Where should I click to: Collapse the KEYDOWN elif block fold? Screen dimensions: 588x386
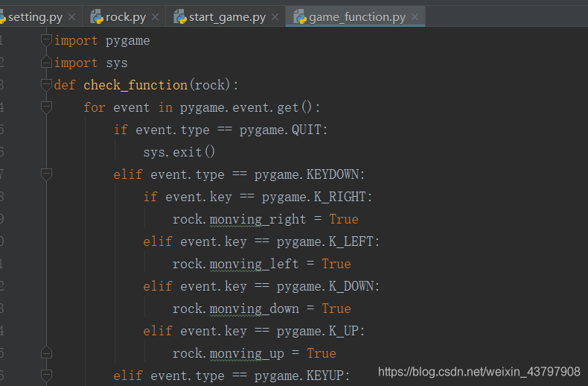[46, 174]
